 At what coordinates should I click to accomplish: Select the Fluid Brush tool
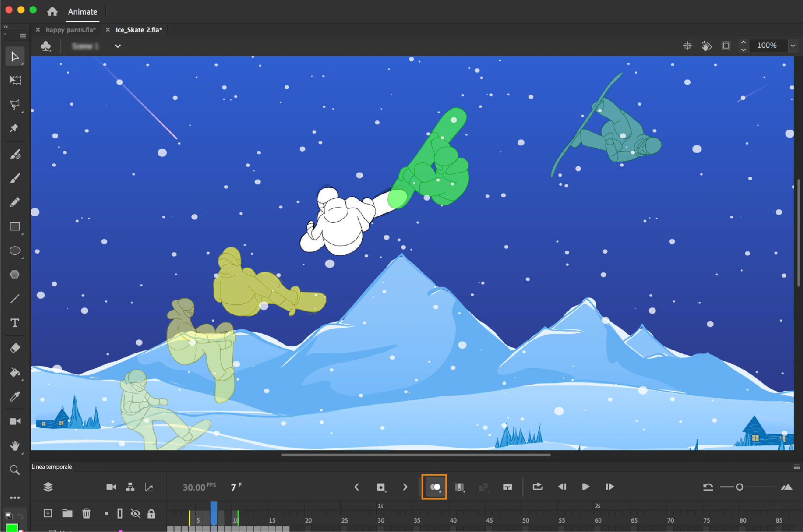coord(15,154)
